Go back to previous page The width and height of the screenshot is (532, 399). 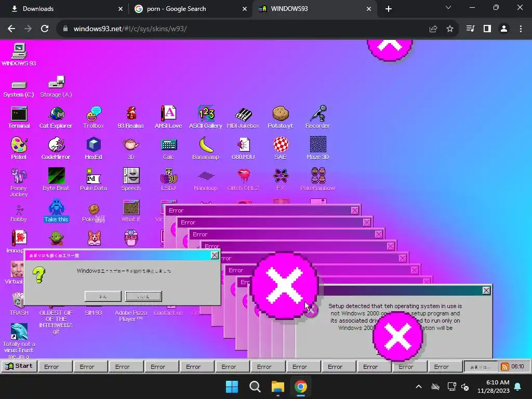(11, 29)
